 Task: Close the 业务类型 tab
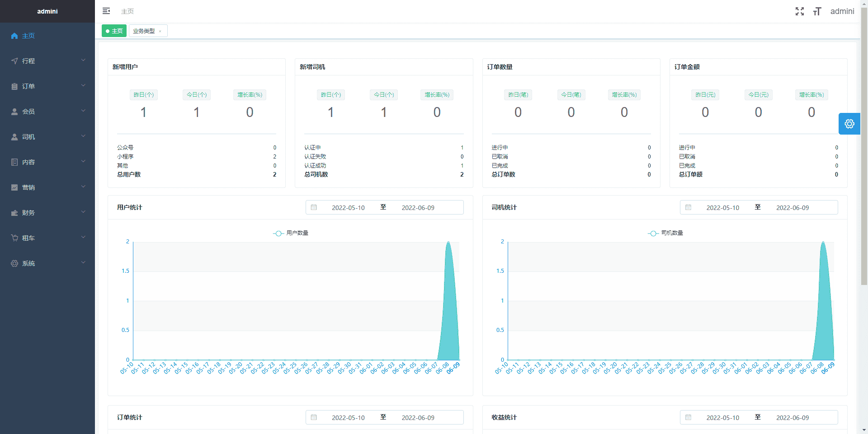[x=160, y=31]
